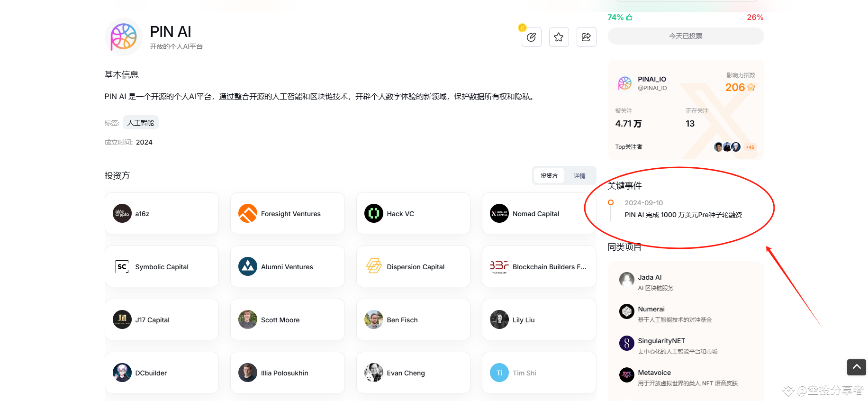Click the Foresight Ventures orange logo
Image resolution: width=868 pixels, height=401 pixels.
[248, 213]
